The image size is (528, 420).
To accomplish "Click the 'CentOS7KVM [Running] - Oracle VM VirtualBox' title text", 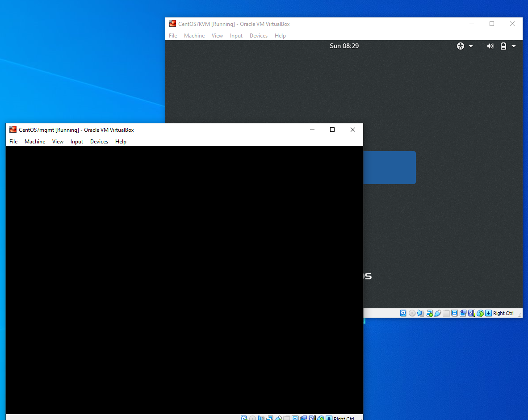I will [x=234, y=24].
